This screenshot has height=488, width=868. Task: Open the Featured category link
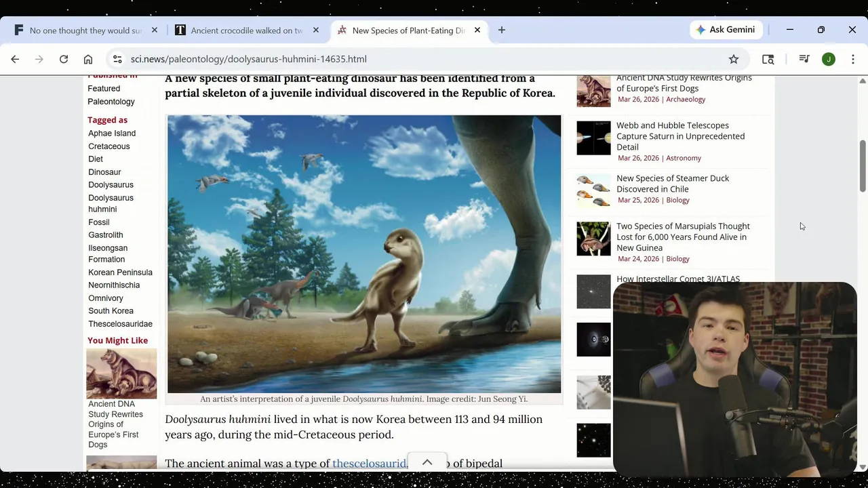tap(104, 89)
